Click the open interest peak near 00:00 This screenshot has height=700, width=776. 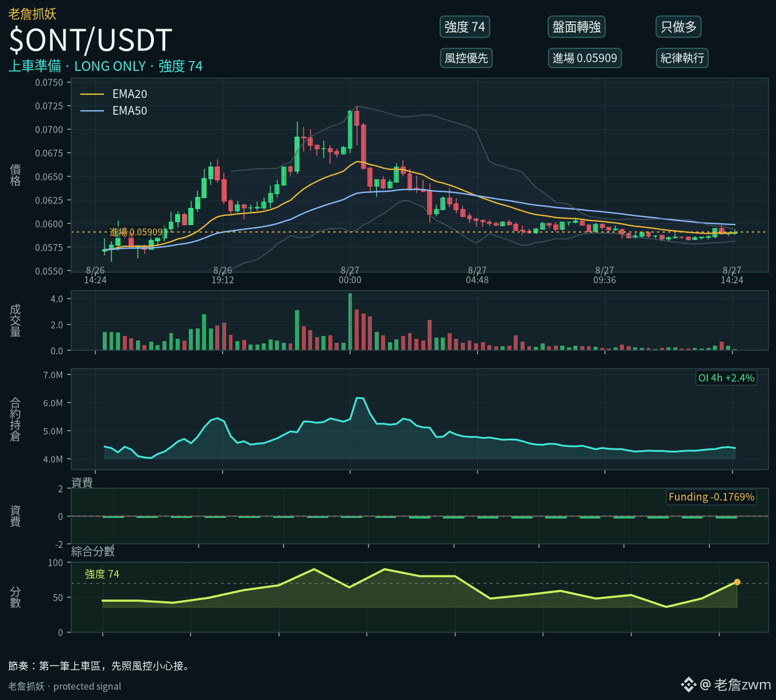360,398
